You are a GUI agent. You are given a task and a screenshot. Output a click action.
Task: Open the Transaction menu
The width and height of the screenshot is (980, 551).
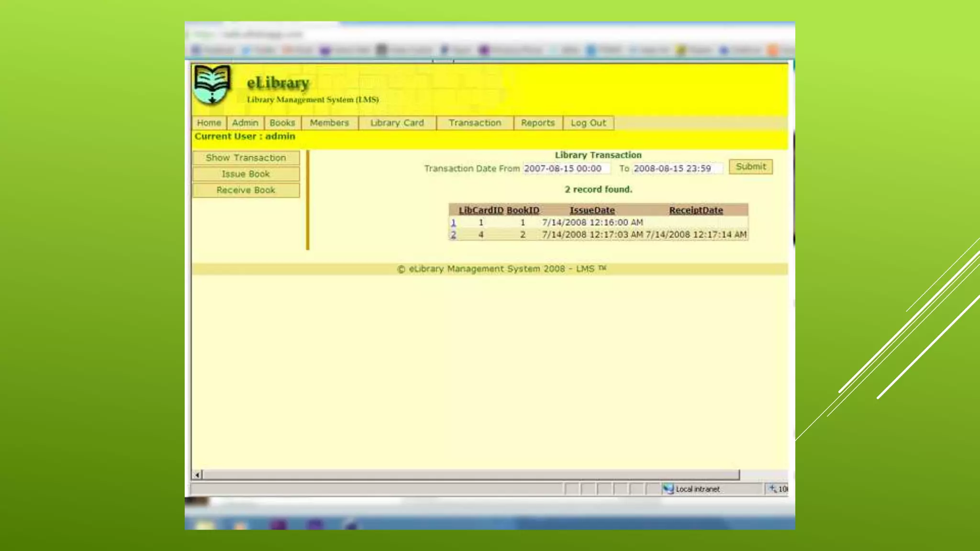click(x=475, y=123)
